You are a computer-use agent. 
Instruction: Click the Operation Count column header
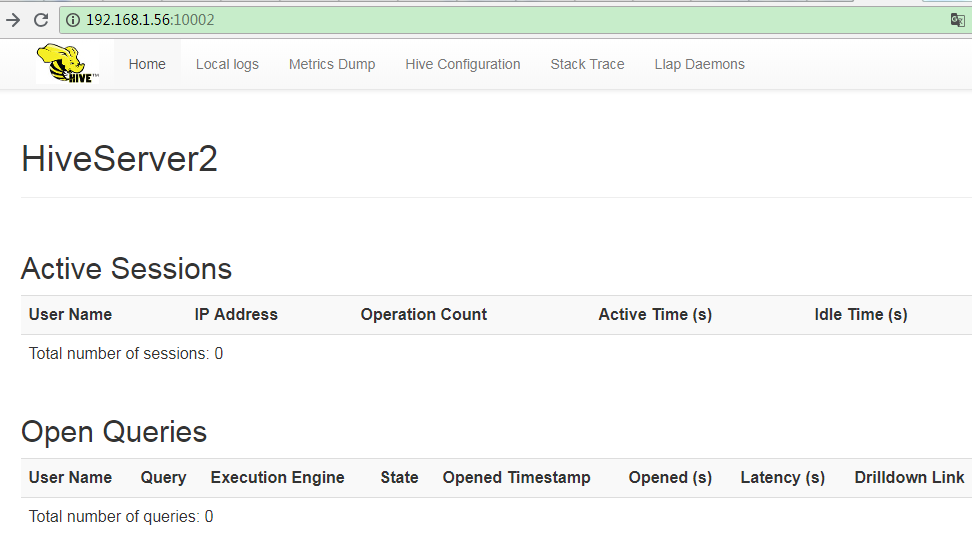[x=424, y=314]
